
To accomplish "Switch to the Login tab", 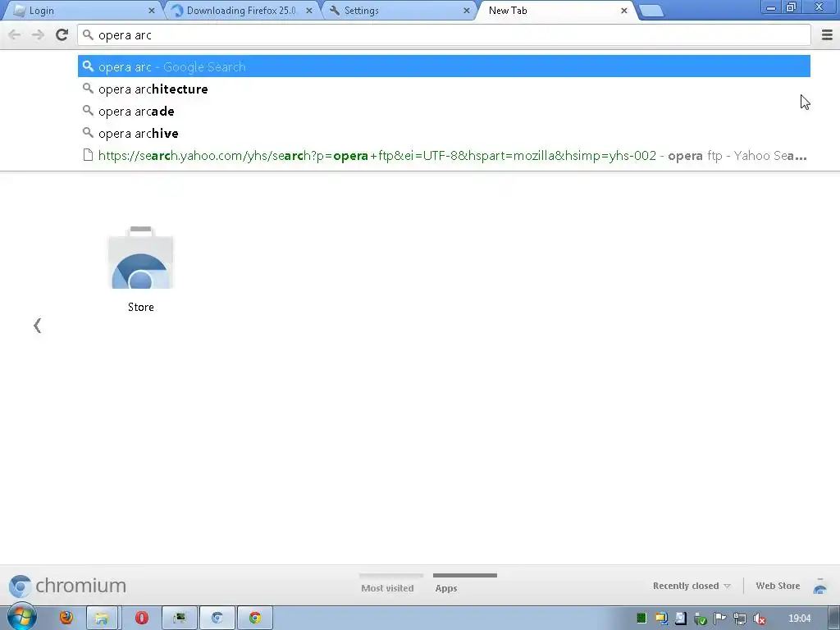I will (80, 11).
